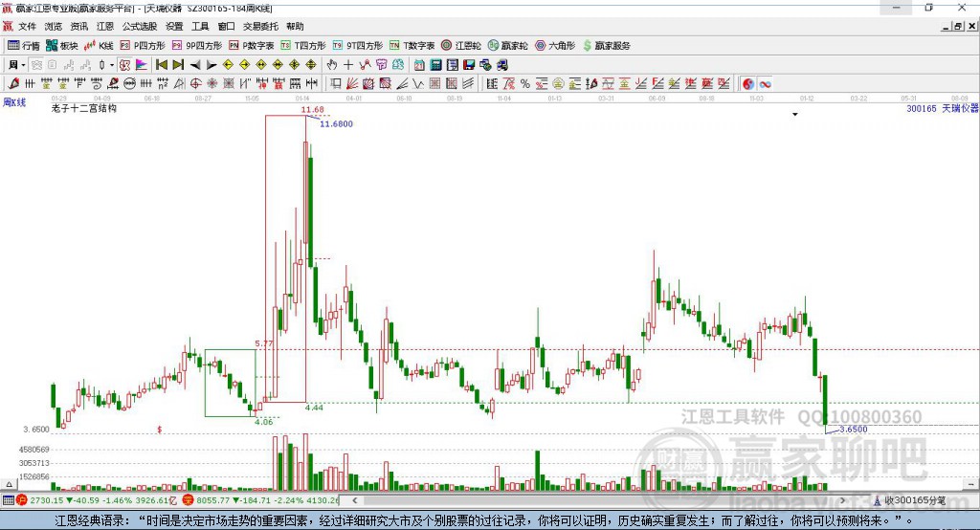Select the crosshair cursor tool
Image resolution: width=980 pixels, height=530 pixels.
(x=349, y=65)
